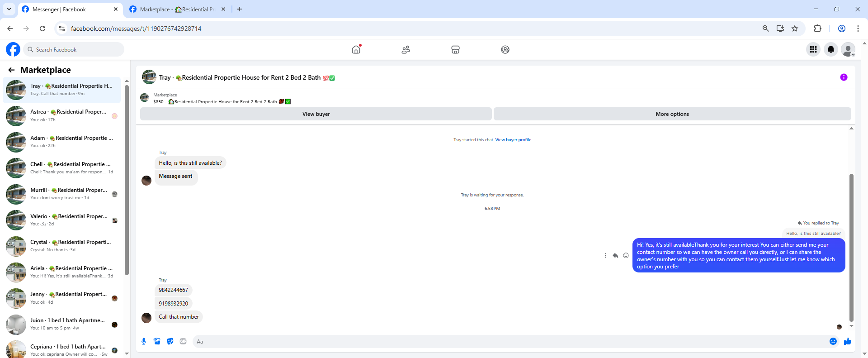Open the Friends icon in top navigation
Screen dimensions: 868x358
[x=406, y=49]
